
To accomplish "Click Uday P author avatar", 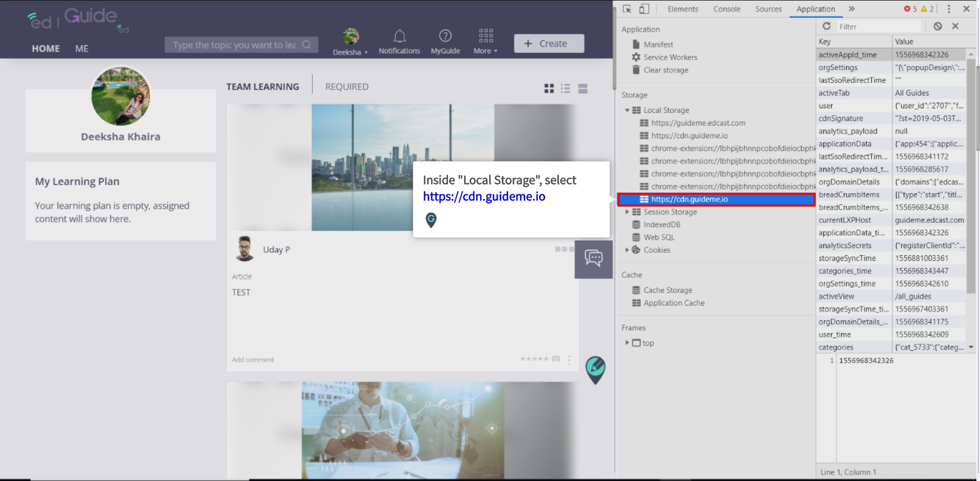I will (244, 249).
